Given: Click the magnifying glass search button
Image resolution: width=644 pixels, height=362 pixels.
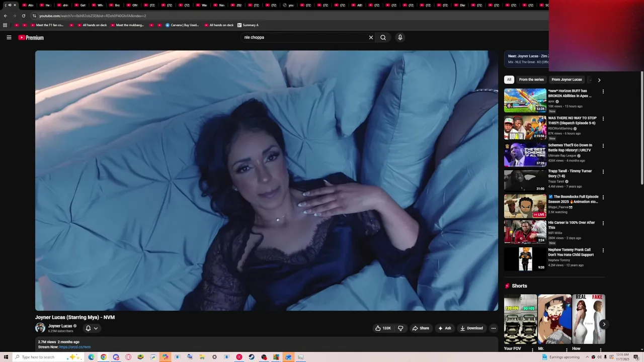Looking at the screenshot, I should (x=383, y=37).
